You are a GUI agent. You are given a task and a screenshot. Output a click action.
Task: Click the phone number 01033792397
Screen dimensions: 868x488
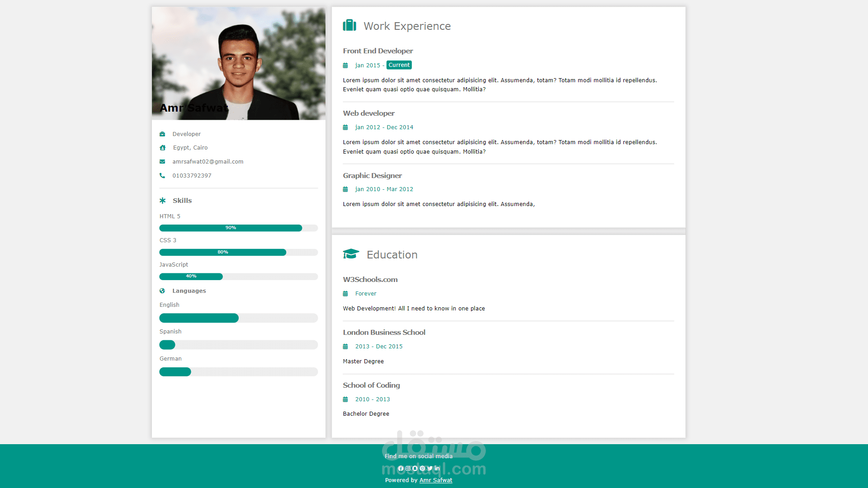(192, 176)
